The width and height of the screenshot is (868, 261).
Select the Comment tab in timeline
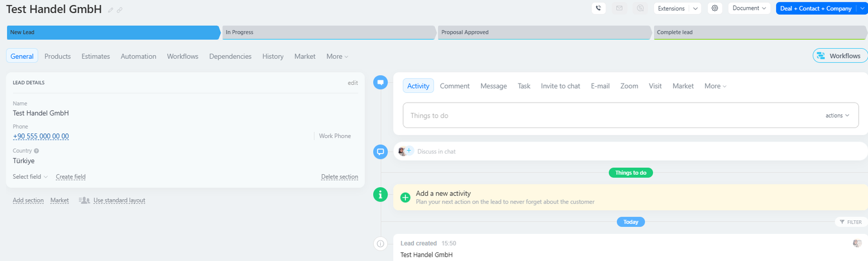coord(455,86)
